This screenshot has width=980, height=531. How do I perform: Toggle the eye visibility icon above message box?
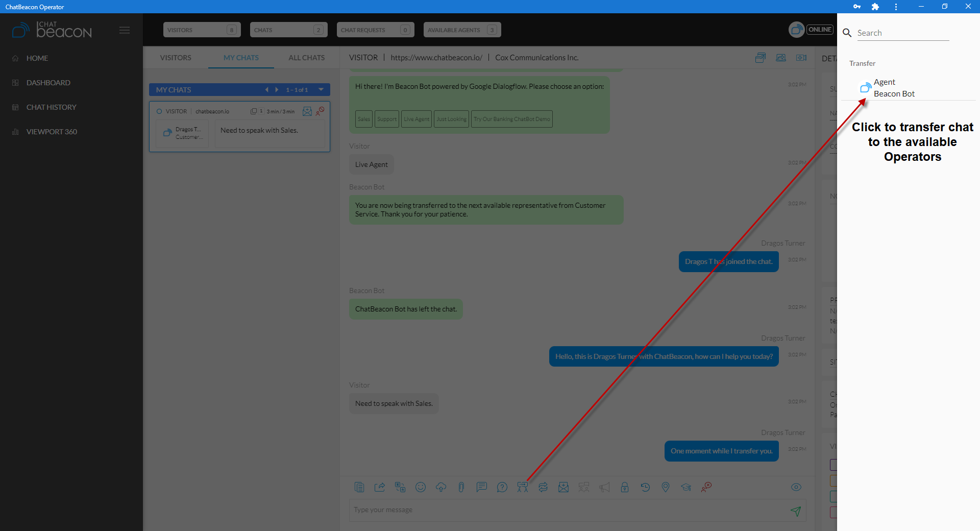point(796,487)
